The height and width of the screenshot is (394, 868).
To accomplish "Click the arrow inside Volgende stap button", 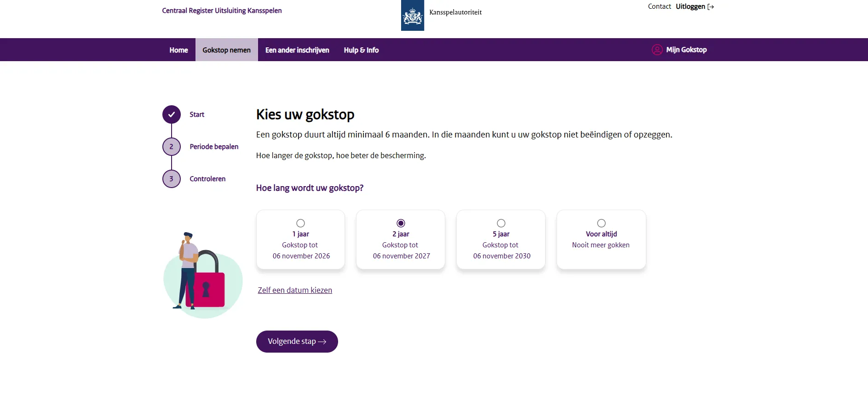I will 323,342.
